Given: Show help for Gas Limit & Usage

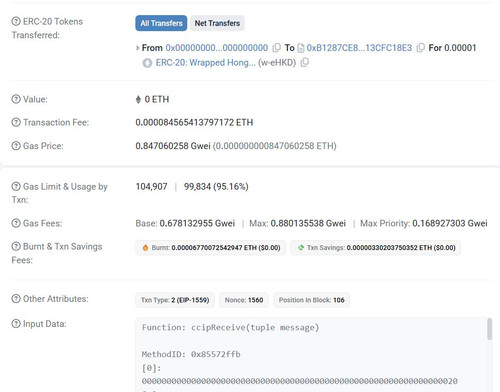Looking at the screenshot, I should pos(16,186).
